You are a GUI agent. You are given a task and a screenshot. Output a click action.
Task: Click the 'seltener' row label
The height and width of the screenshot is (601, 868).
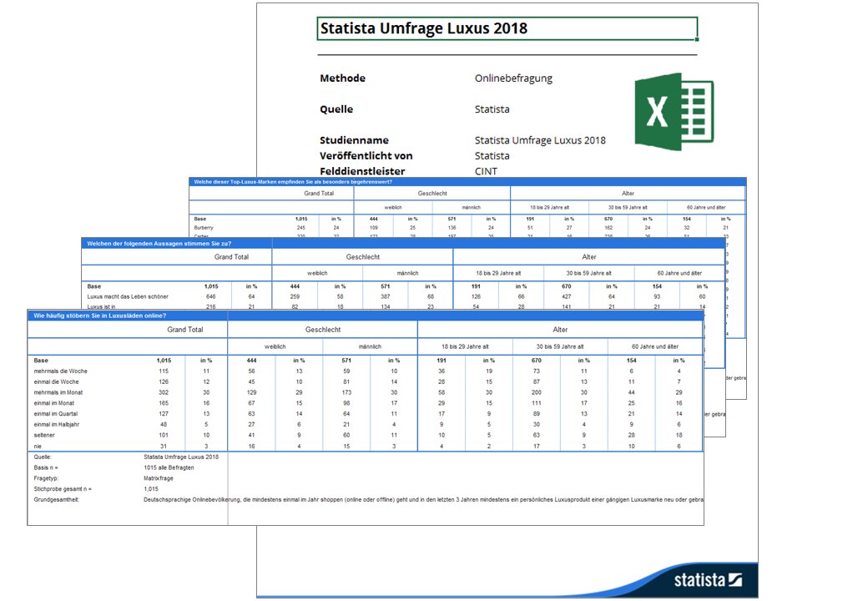(x=44, y=435)
